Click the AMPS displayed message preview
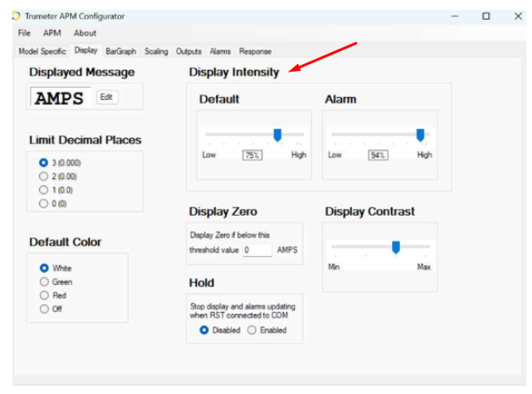532x394 pixels. (x=60, y=98)
